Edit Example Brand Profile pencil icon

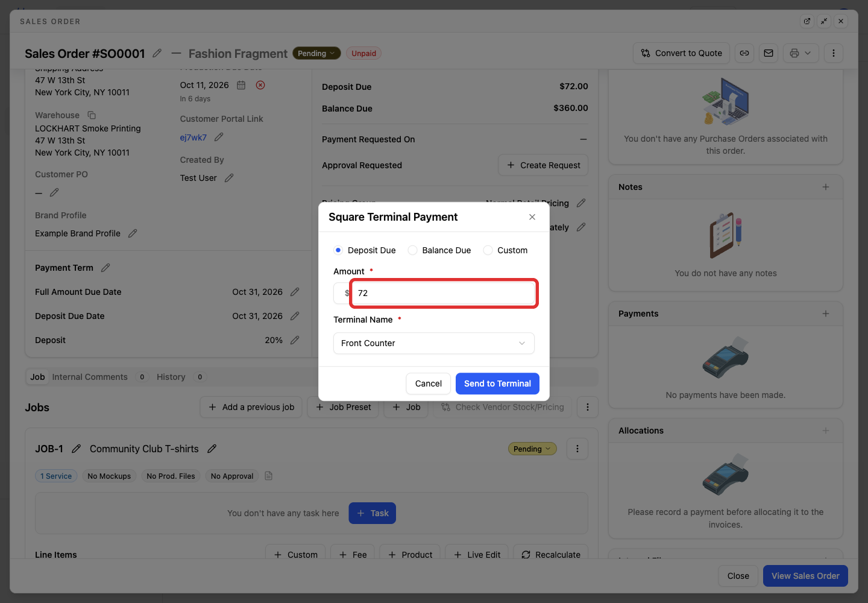coord(133,233)
